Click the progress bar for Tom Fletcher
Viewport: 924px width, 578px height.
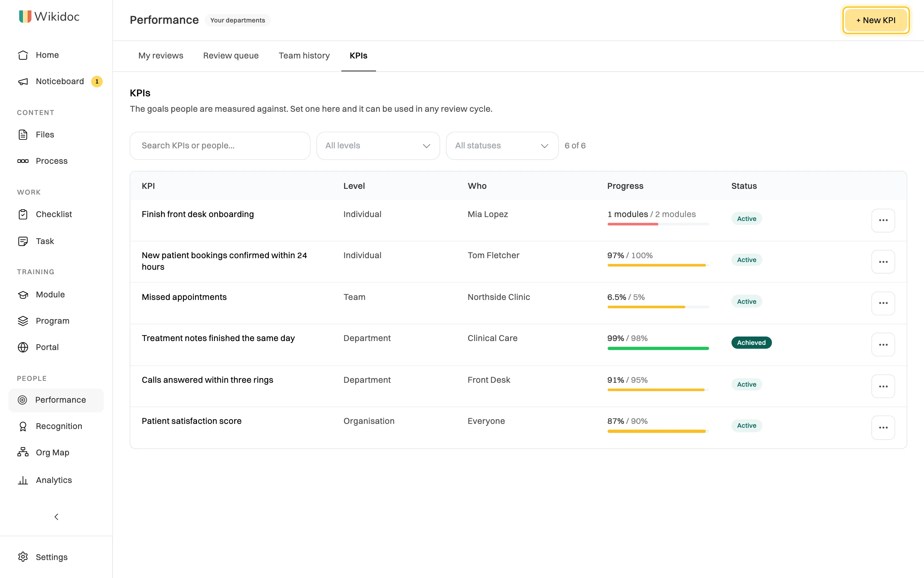click(658, 265)
